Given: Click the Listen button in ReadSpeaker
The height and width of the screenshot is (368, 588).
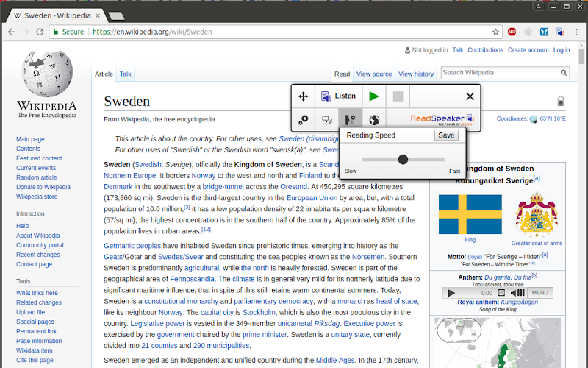Looking at the screenshot, I should [338, 96].
